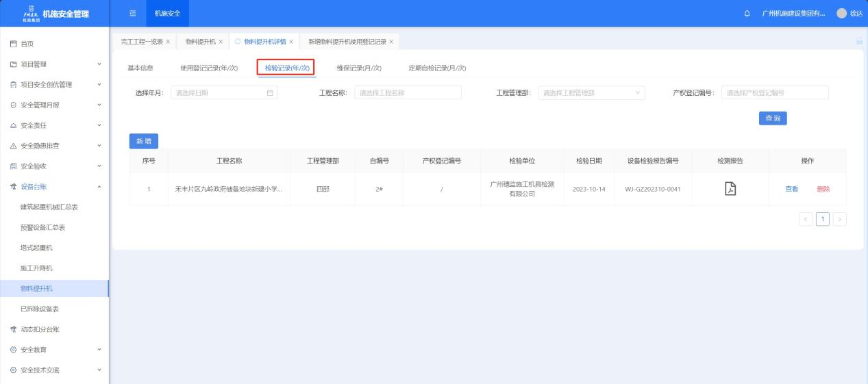Click the notification bell icon
This screenshot has height=384, width=868.
[746, 14]
